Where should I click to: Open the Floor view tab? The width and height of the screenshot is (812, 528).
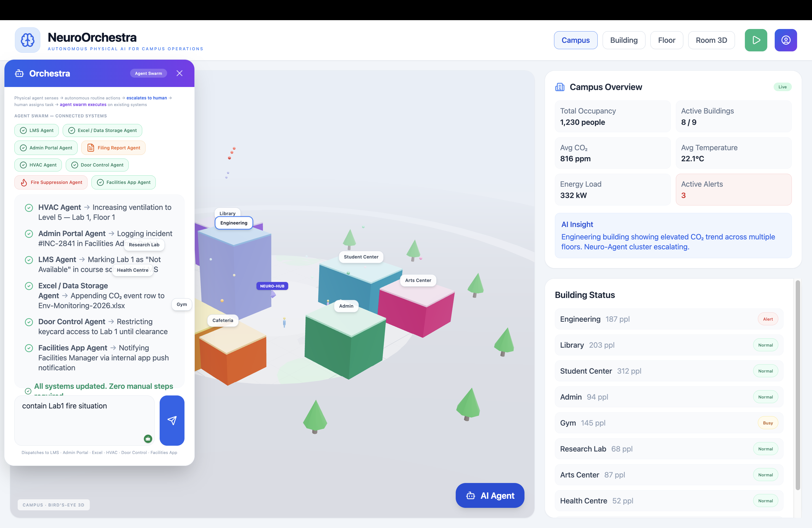(666, 40)
